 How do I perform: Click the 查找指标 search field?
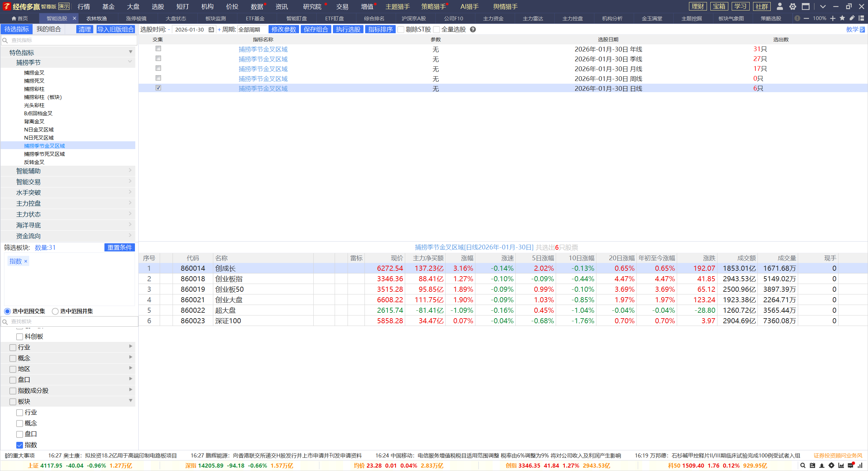click(71, 40)
